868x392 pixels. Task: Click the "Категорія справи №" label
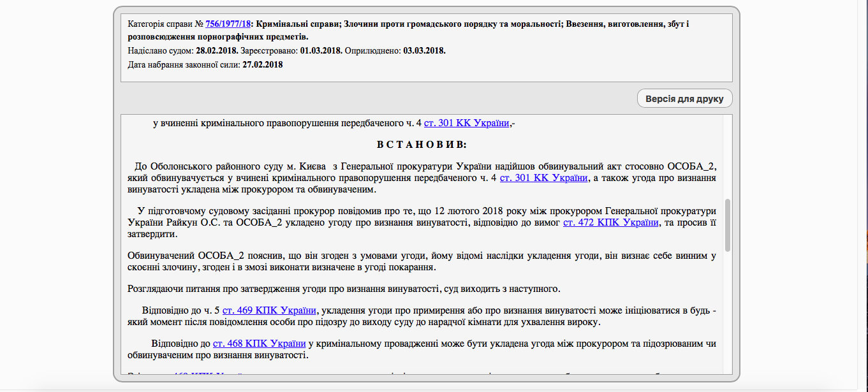[x=165, y=24]
